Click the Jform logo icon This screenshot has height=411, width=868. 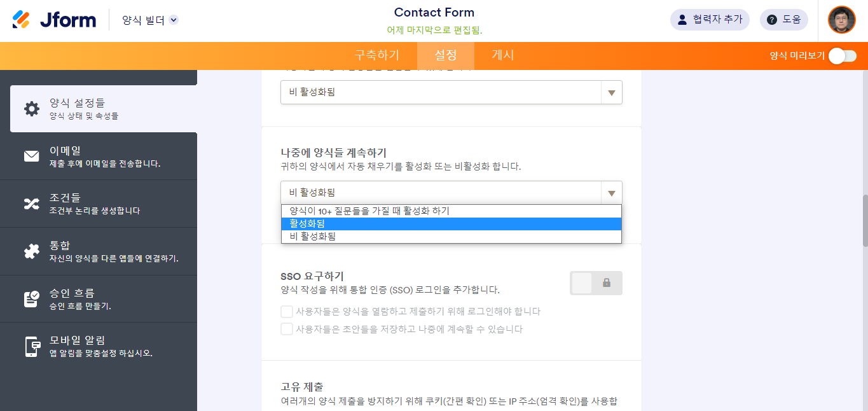pos(21,20)
